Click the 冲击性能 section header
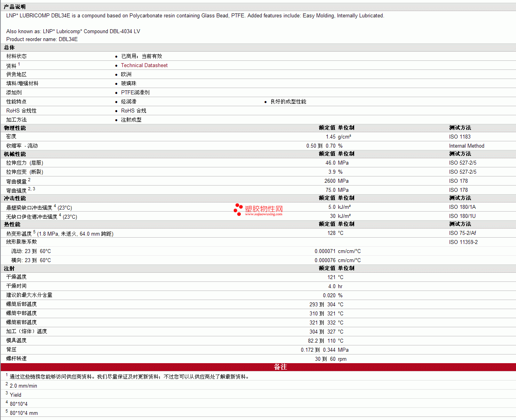Screen dimensions: 516x420 (x=15, y=198)
